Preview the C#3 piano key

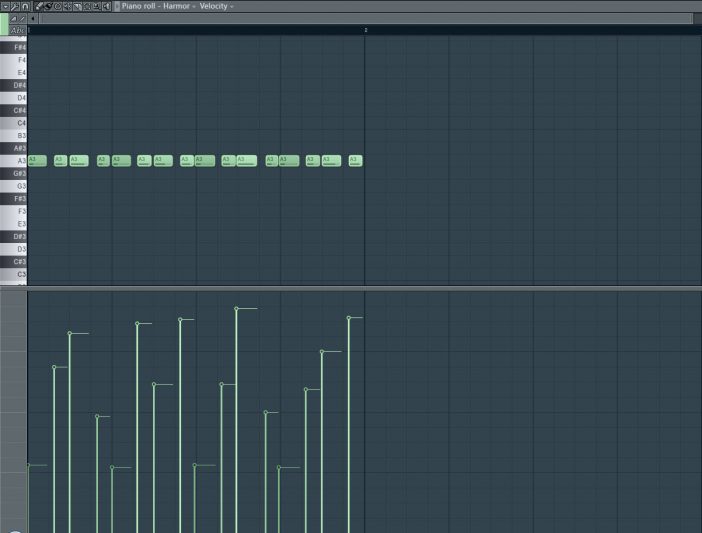tap(13, 261)
